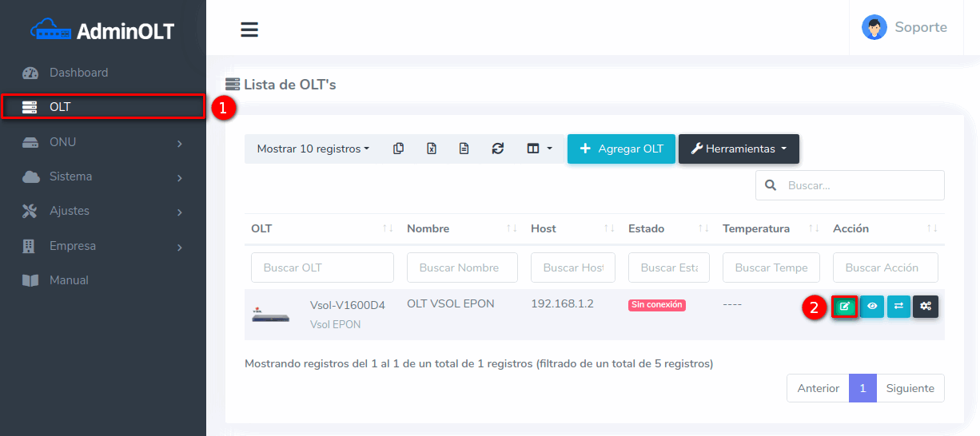
Task: Click the CSV document export icon
Action: pyautogui.click(x=464, y=149)
